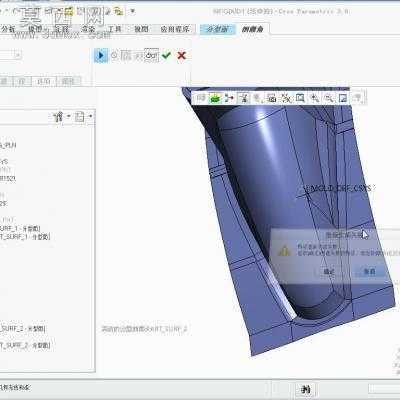This screenshot has height=400, width=400.
Task: Click 取消 in the warning dialog
Action: tap(370, 271)
